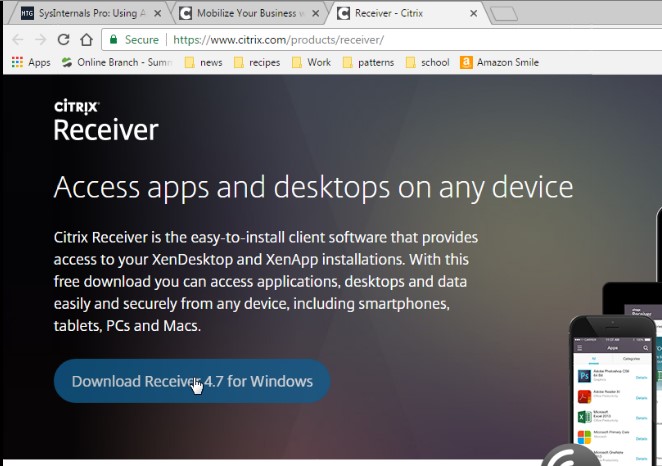Click the browser Back arrow
The image size is (662, 466).
[18, 40]
